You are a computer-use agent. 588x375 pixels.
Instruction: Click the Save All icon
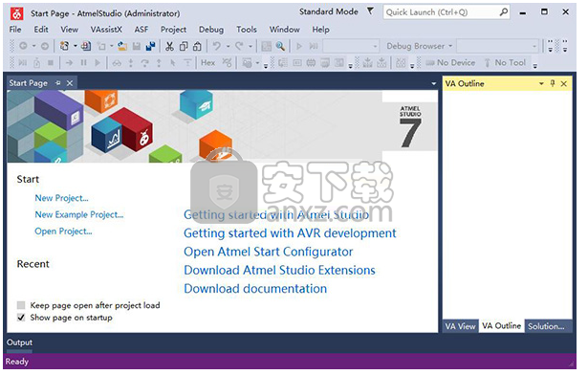[x=151, y=46]
